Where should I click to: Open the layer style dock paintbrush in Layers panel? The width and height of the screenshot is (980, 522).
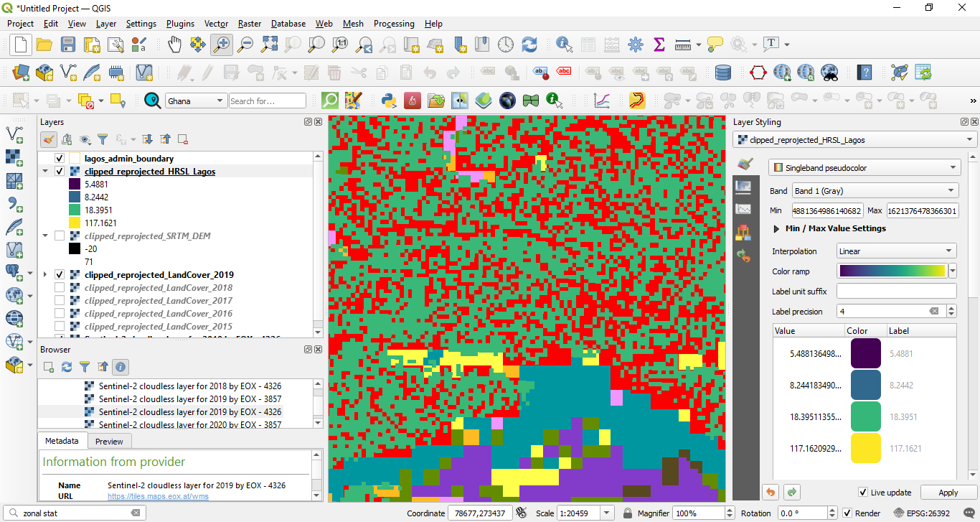(x=49, y=139)
